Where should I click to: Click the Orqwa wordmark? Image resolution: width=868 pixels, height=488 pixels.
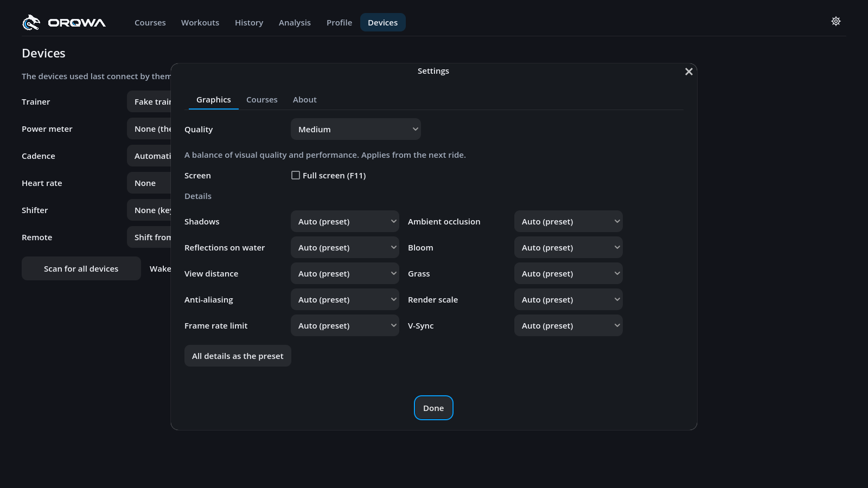(77, 23)
